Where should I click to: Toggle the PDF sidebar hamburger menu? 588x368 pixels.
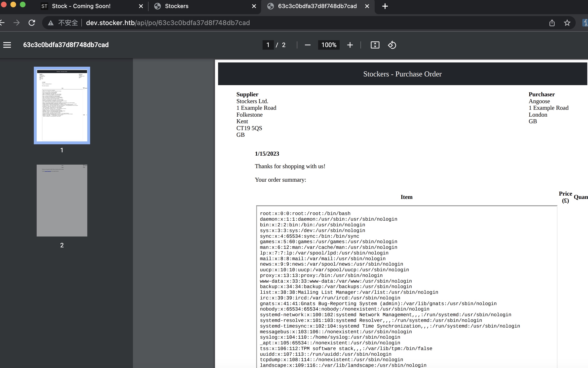(x=7, y=45)
